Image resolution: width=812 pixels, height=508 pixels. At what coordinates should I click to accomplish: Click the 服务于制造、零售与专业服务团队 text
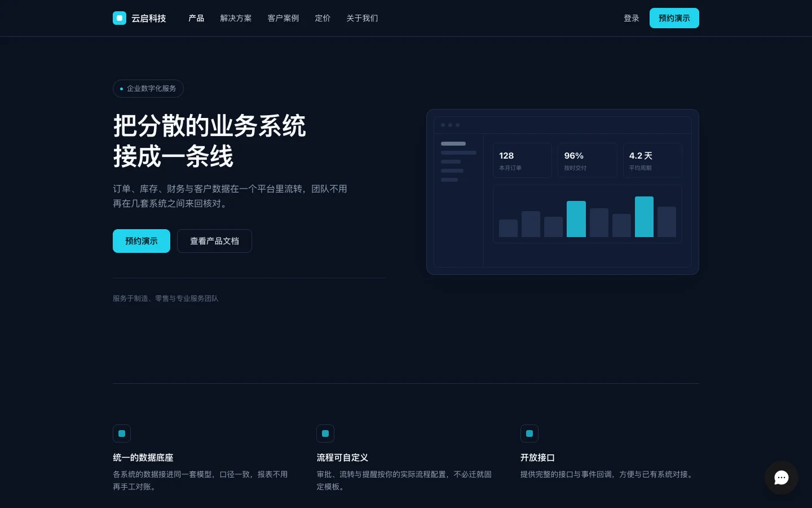pyautogui.click(x=165, y=298)
